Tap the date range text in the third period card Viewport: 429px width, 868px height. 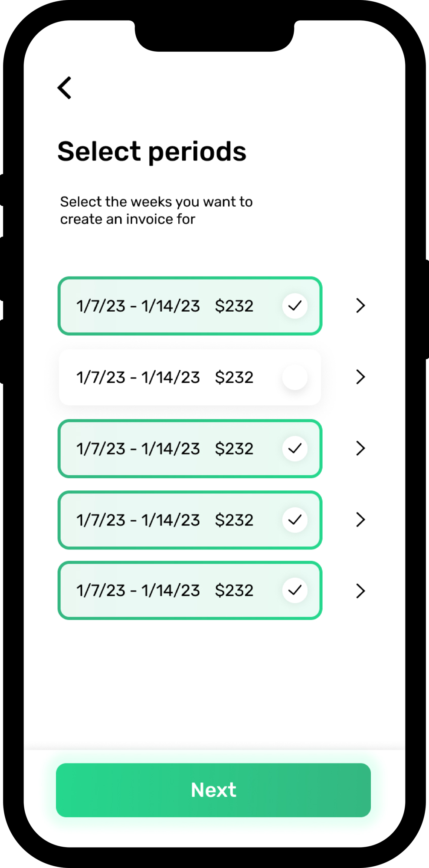[138, 448]
